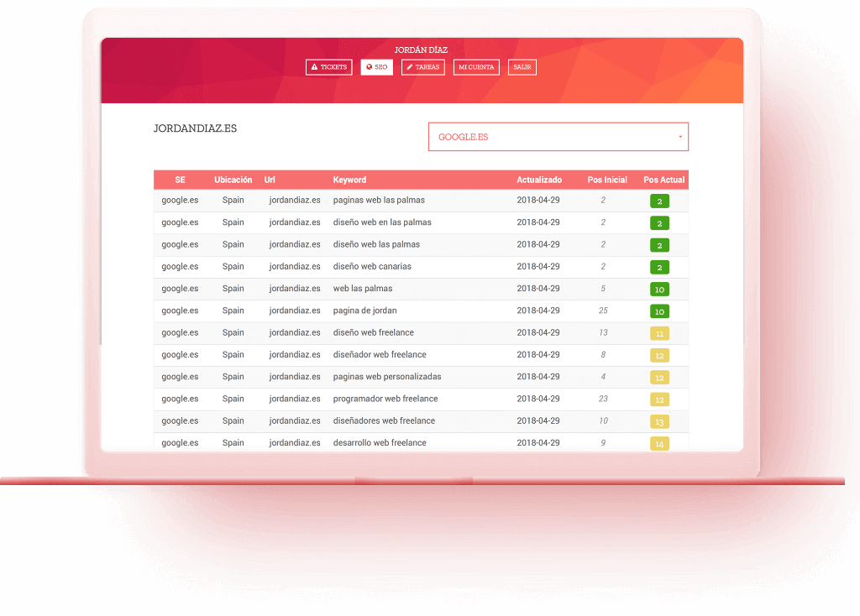
Task: Sort by the Ubicación column header
Action: pos(233,180)
